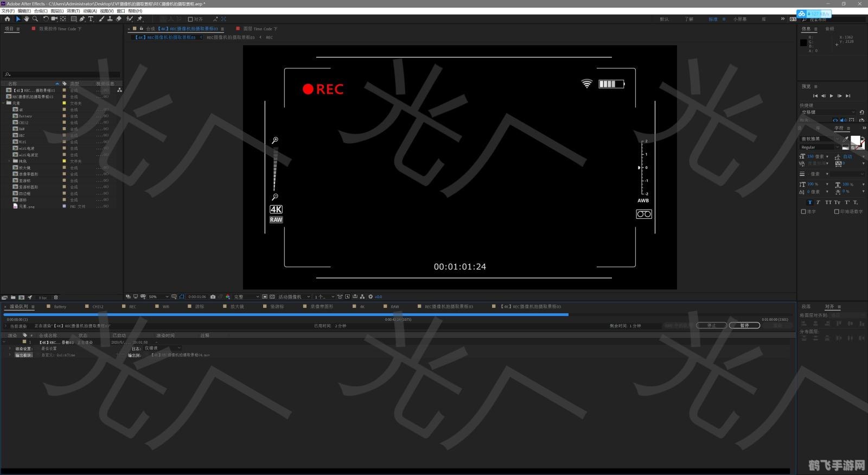Open the 1个 view layout dropdown
This screenshot has height=475, width=868.
tap(324, 297)
